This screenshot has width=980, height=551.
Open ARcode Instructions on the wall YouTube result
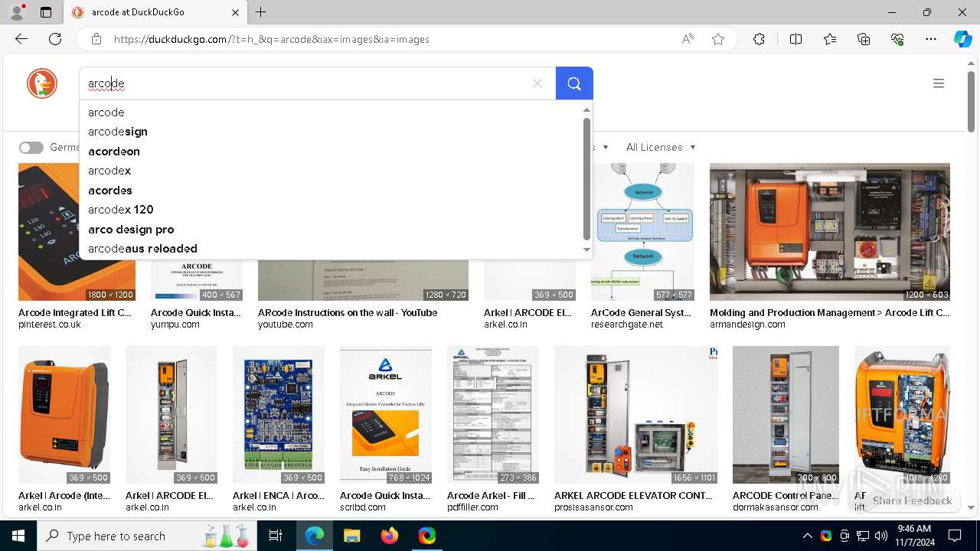(348, 312)
